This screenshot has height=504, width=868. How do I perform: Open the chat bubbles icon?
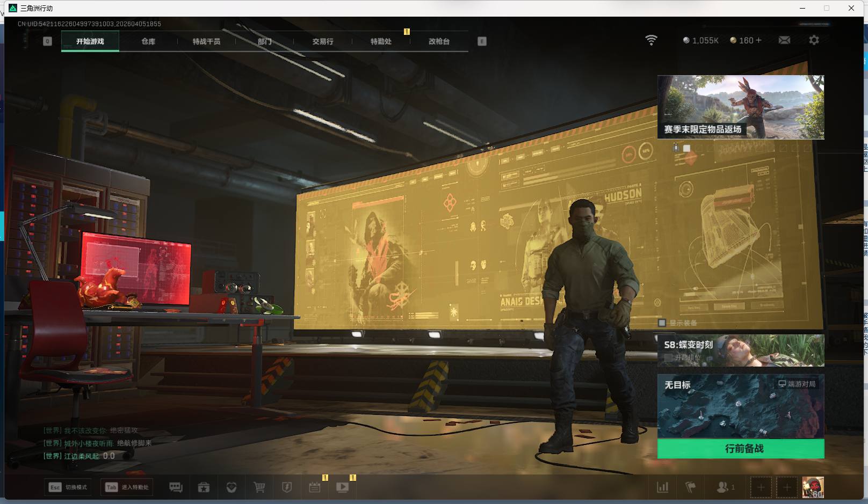tap(176, 487)
